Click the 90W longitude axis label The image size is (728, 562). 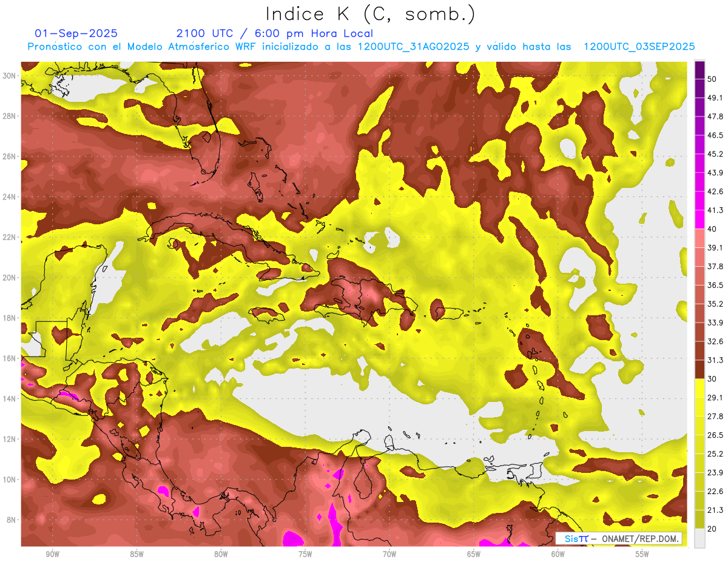pyautogui.click(x=52, y=554)
